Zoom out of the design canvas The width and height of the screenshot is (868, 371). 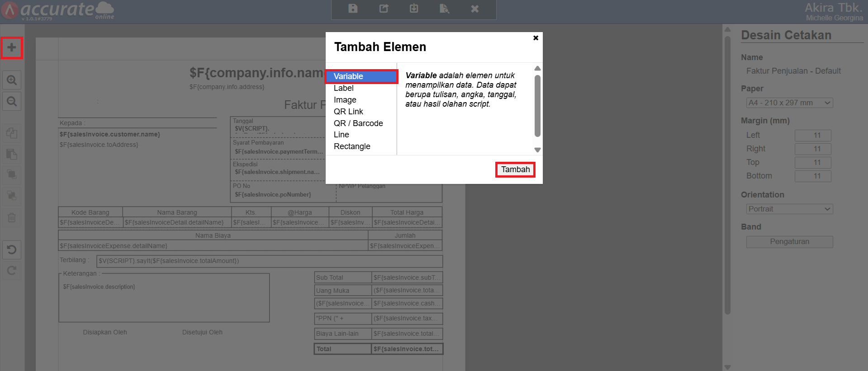point(12,102)
